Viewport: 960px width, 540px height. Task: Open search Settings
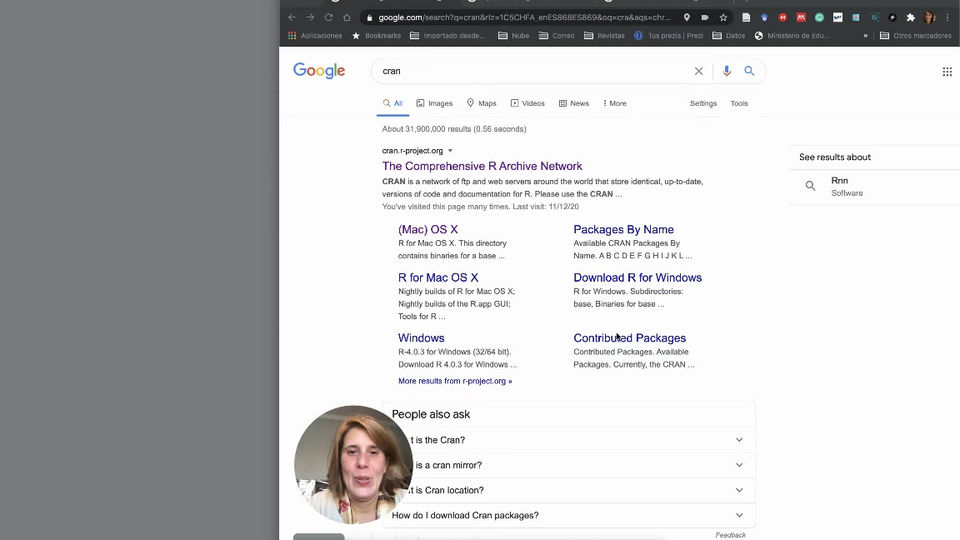click(x=703, y=103)
